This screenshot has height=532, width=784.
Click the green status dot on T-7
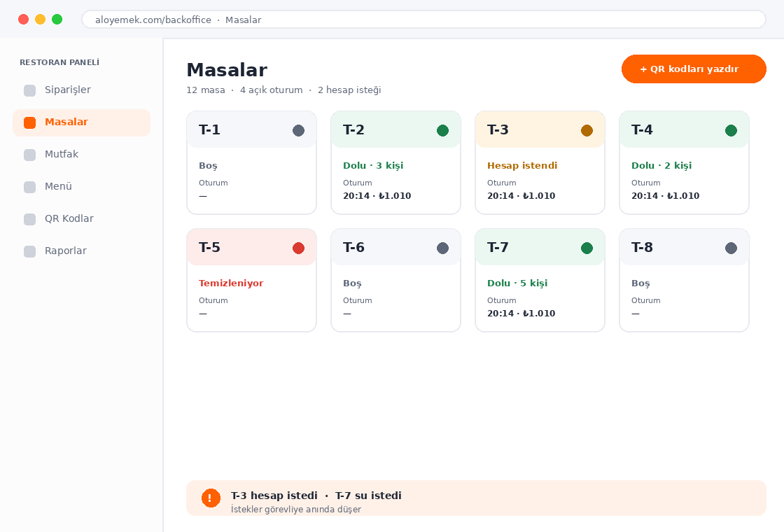pyautogui.click(x=587, y=248)
